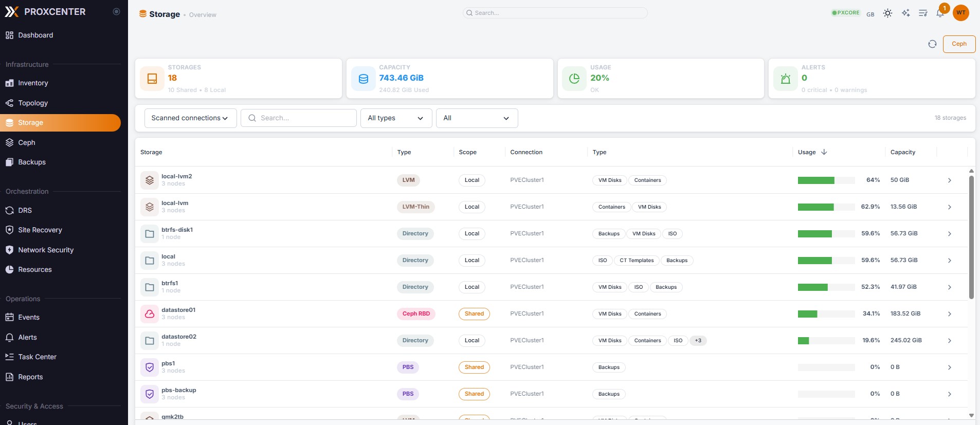Open the All types filter dropdown
Viewport: 980px width, 425px height.
click(x=396, y=118)
